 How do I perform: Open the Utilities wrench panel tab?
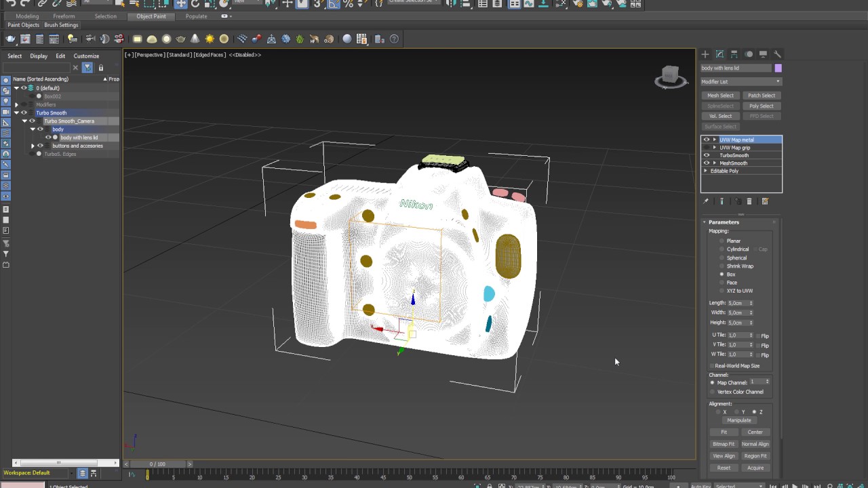click(777, 54)
